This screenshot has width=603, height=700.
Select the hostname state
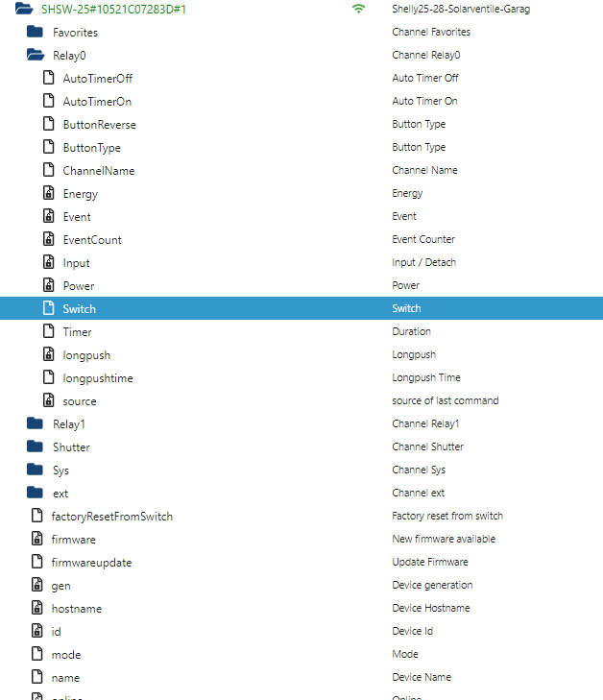76,609
